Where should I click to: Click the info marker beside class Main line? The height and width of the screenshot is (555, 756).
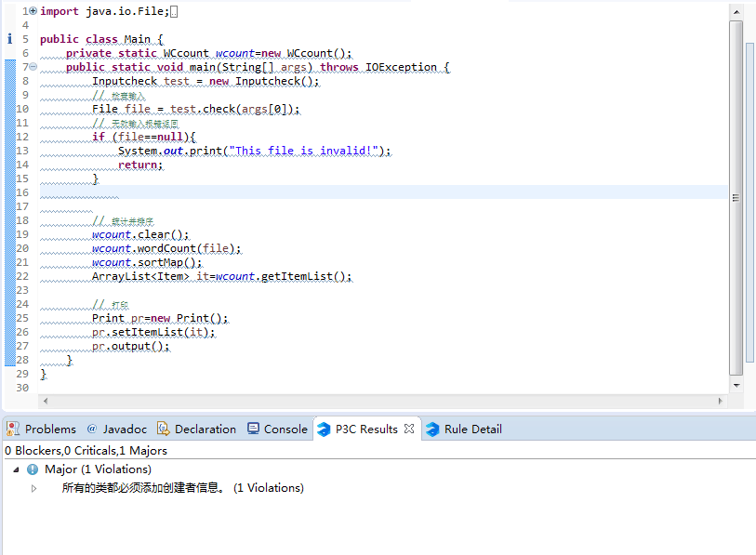(10, 39)
